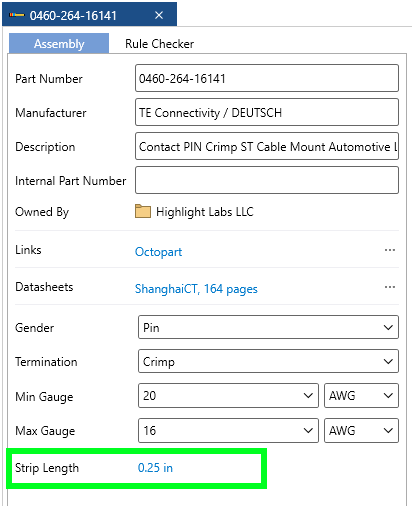Screen dimensions: 412x506
Task: Click the Owned By label
Action: coord(42,212)
